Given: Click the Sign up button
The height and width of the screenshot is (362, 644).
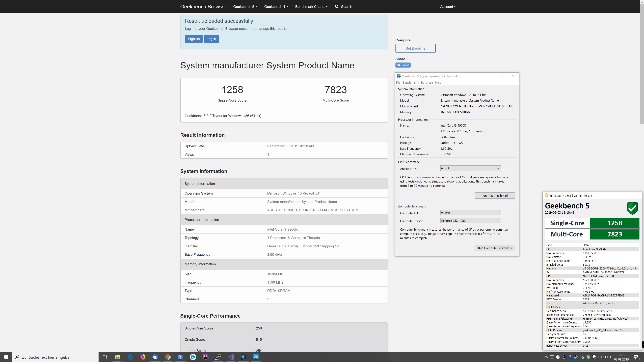Looking at the screenshot, I should point(194,39).
